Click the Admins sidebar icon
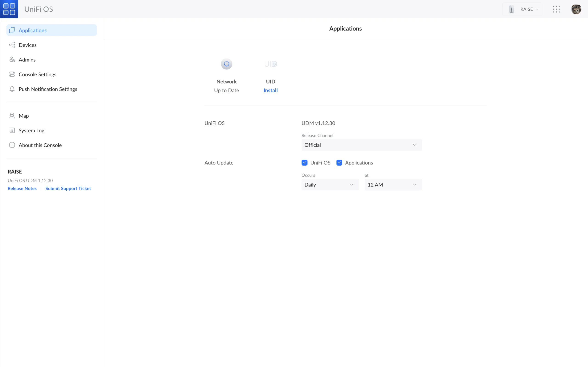 tap(12, 59)
